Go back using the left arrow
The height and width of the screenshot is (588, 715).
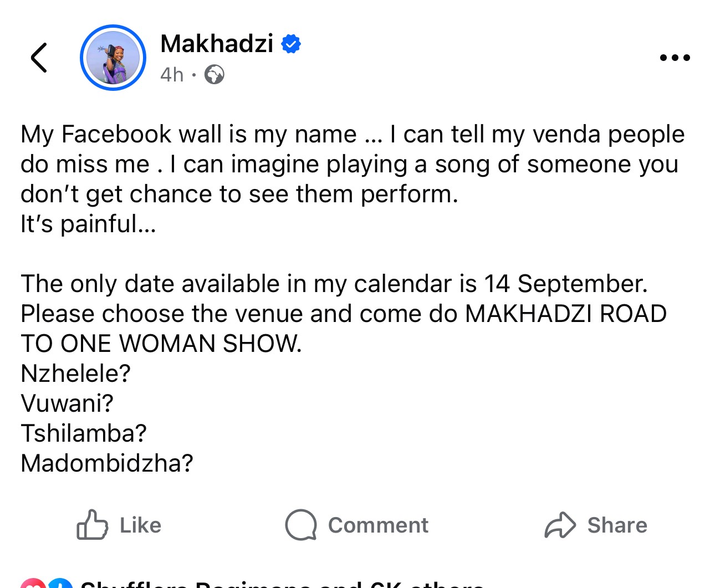point(39,58)
